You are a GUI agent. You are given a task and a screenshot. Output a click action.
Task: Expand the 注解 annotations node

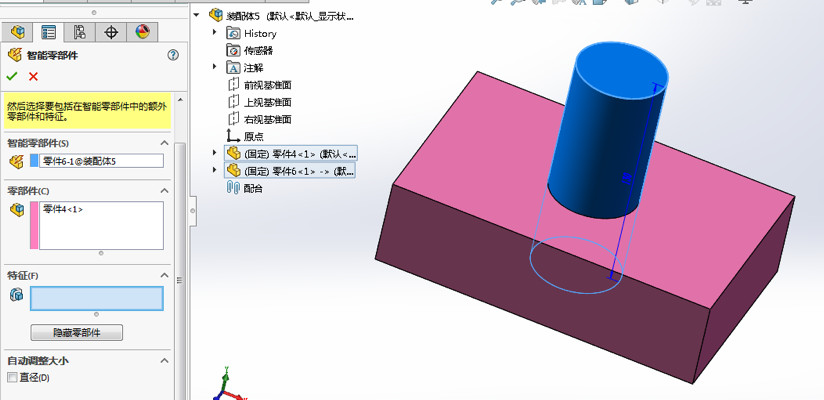215,67
